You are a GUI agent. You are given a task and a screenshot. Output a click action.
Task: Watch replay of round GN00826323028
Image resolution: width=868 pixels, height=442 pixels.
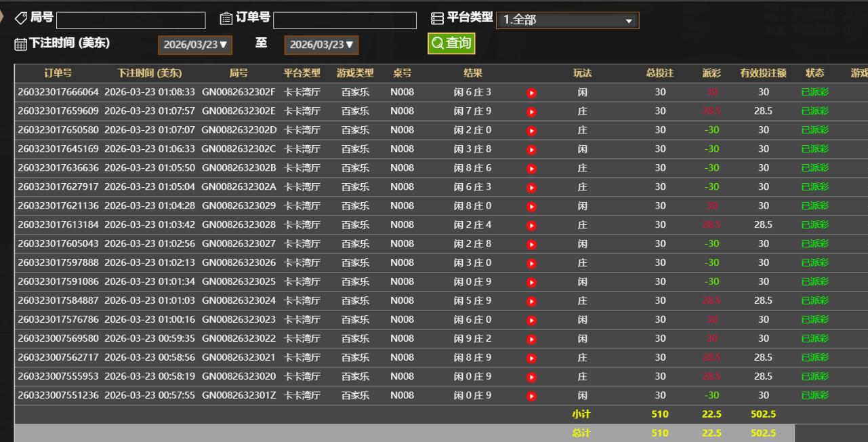(x=531, y=226)
